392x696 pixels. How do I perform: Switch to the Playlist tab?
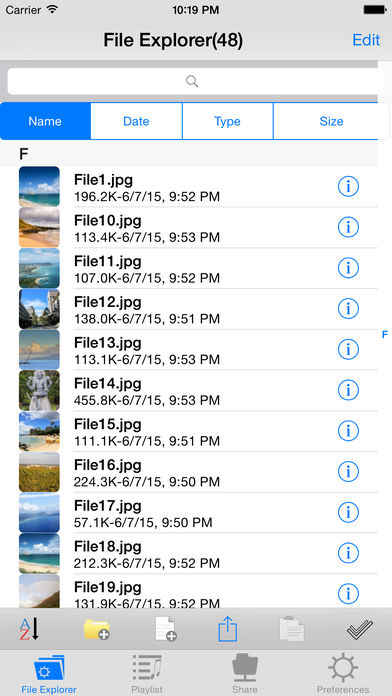click(x=147, y=675)
